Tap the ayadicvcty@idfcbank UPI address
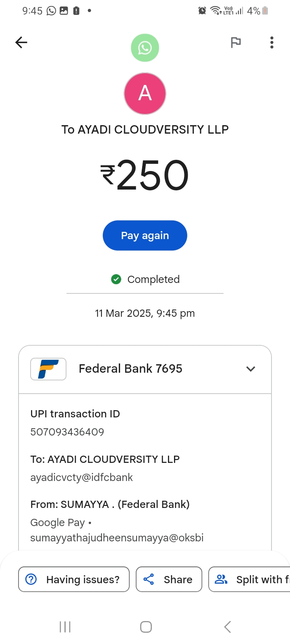The width and height of the screenshot is (290, 644). pos(82,477)
